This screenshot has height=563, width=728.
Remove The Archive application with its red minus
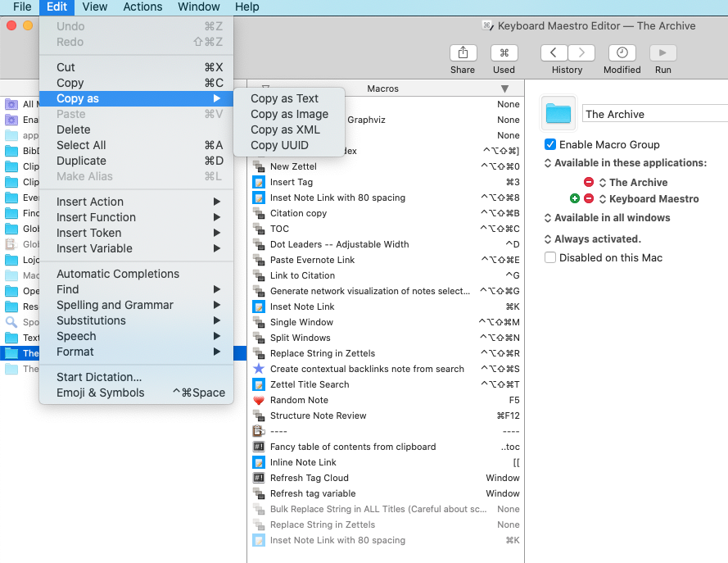tap(588, 182)
